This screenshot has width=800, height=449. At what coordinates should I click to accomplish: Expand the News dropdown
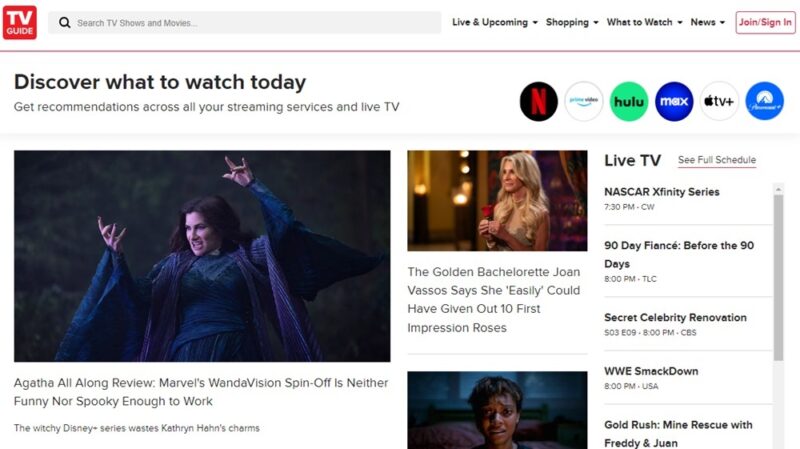pos(707,22)
